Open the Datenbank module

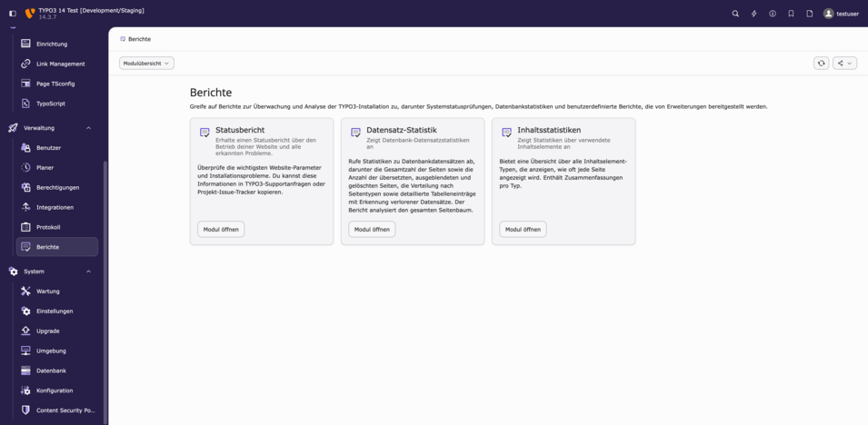pyautogui.click(x=57, y=371)
